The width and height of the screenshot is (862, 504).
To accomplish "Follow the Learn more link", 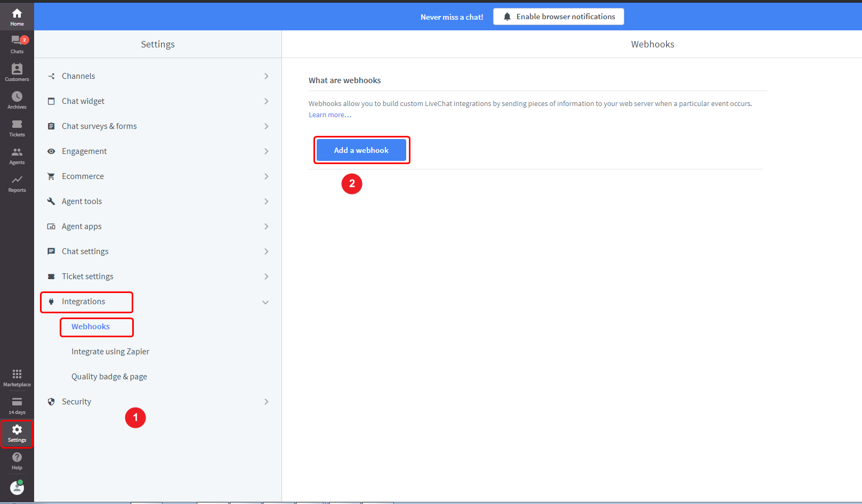I will point(330,115).
